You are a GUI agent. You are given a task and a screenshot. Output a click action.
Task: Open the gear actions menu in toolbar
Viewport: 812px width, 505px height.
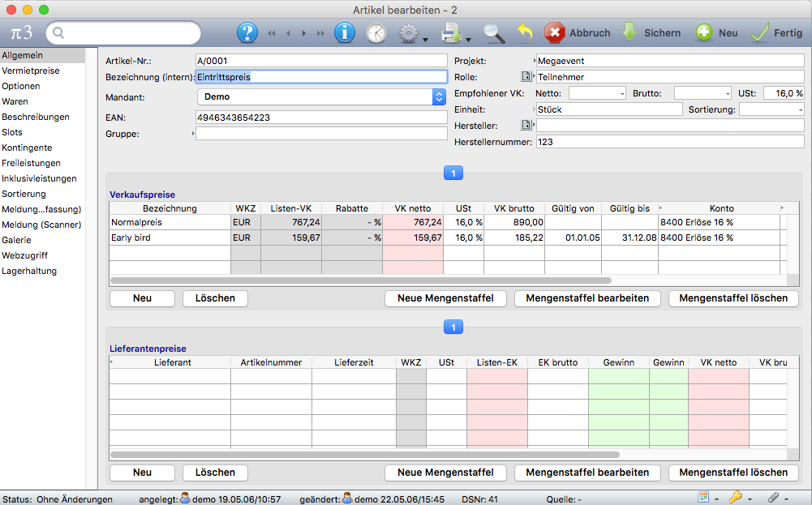(x=408, y=33)
